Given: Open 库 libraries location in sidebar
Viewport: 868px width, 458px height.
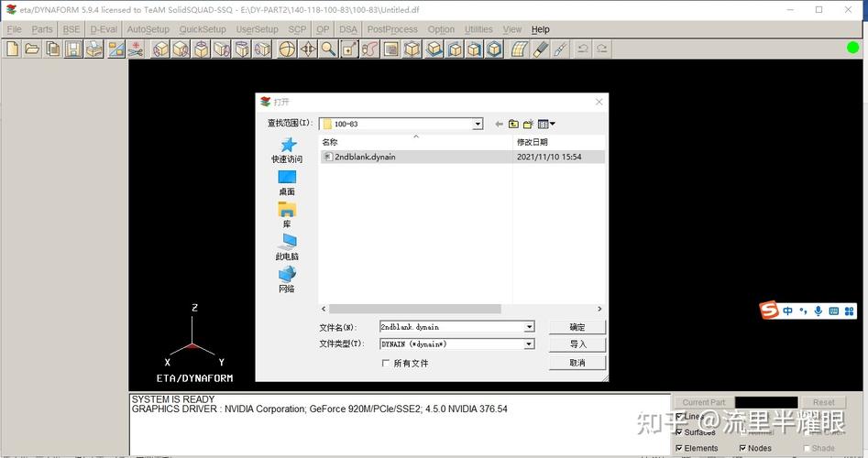Looking at the screenshot, I should coord(287,215).
